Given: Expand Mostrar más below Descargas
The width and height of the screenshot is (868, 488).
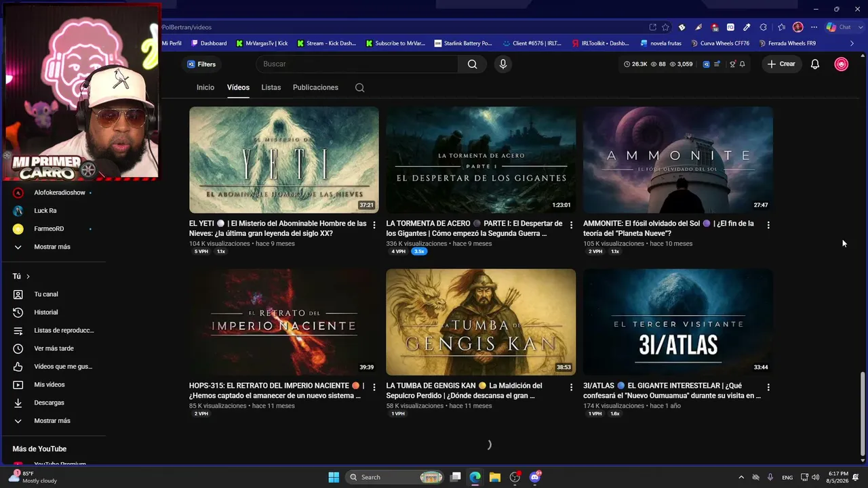Looking at the screenshot, I should click(x=53, y=421).
